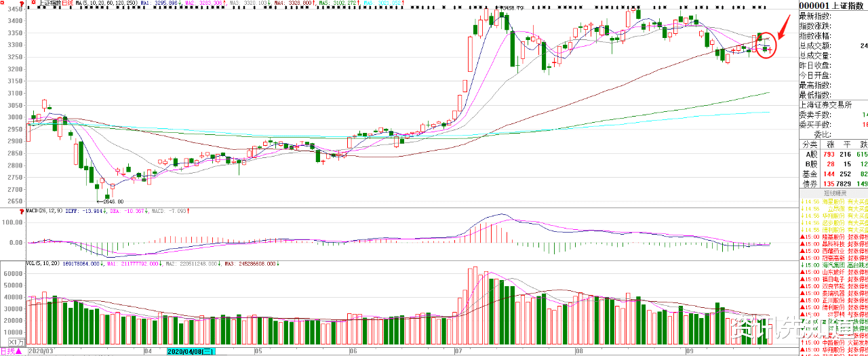
Task: Select the 日线 period label in chart header
Action: click(68, 3)
